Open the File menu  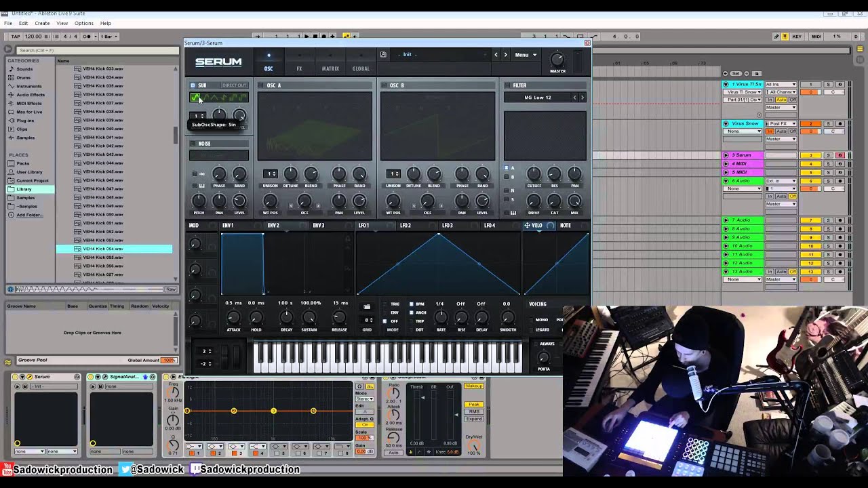click(x=8, y=23)
